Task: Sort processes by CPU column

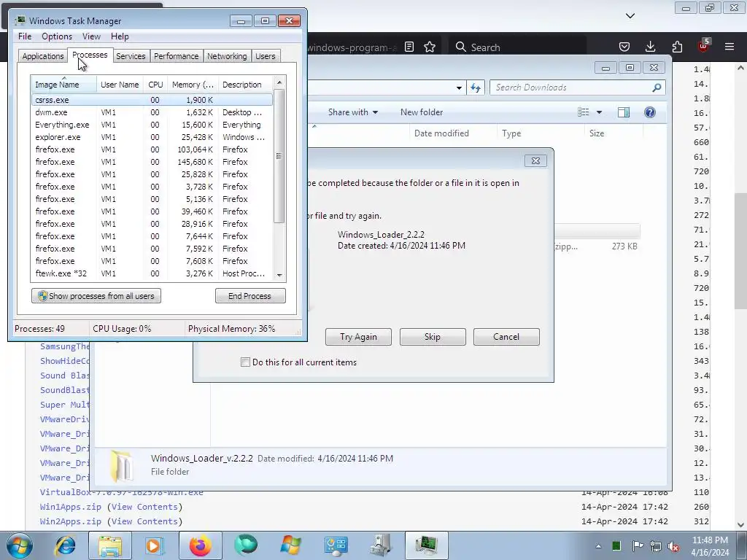Action: [x=155, y=85]
